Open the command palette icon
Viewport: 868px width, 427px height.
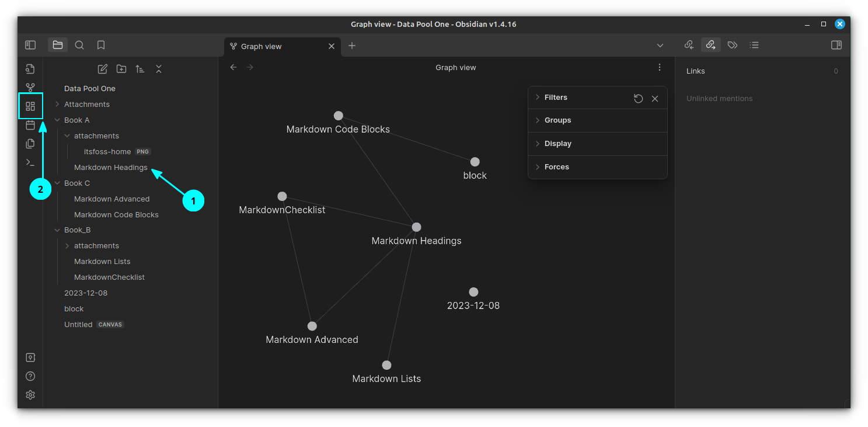point(30,162)
